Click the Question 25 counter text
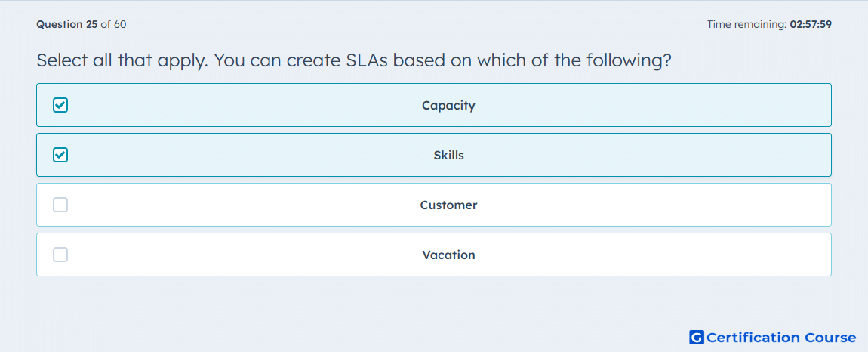The image size is (868, 352). [x=67, y=24]
